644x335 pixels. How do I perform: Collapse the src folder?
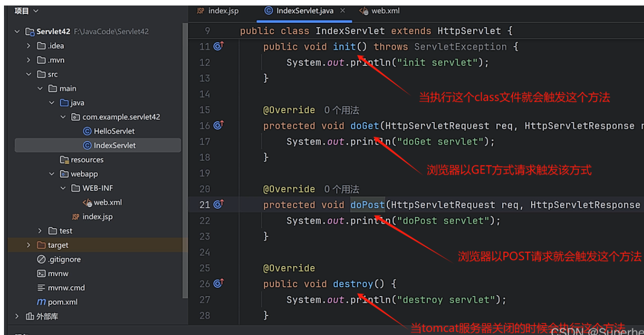pyautogui.click(x=29, y=74)
